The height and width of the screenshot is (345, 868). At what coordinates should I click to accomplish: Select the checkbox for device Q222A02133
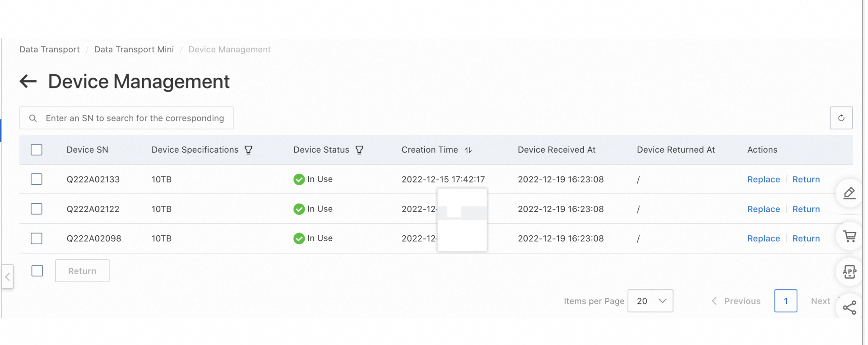[x=37, y=179]
